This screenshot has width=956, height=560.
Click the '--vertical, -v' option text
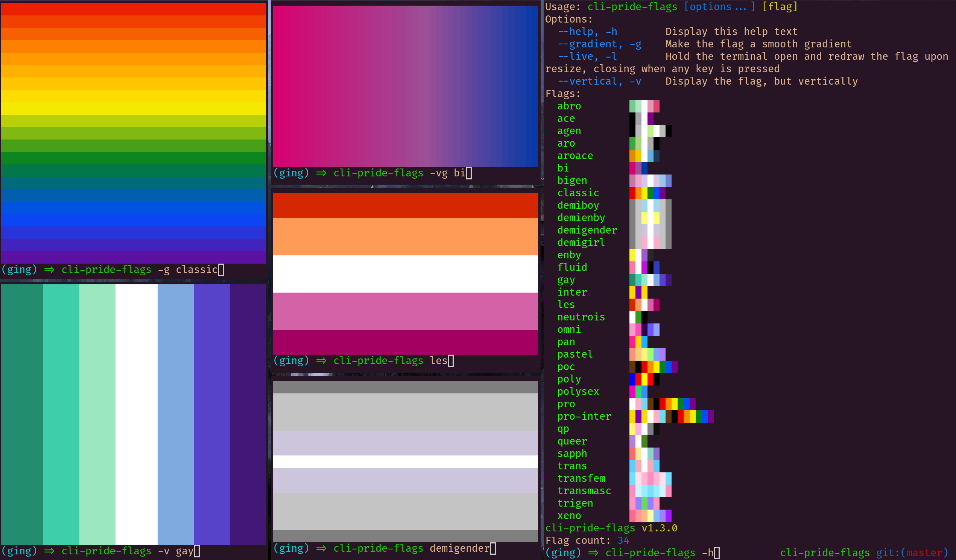tap(599, 81)
